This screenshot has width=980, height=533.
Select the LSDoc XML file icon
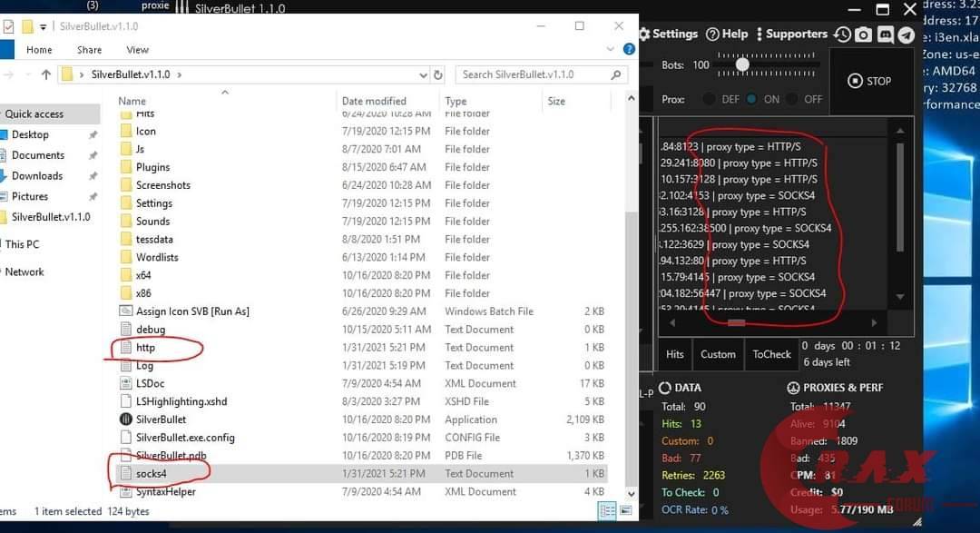coord(125,383)
